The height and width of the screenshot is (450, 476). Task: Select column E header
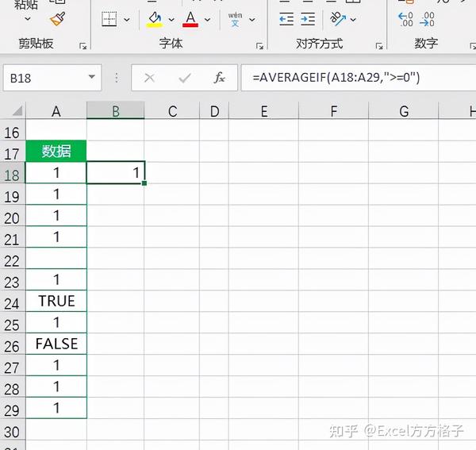[x=264, y=111]
